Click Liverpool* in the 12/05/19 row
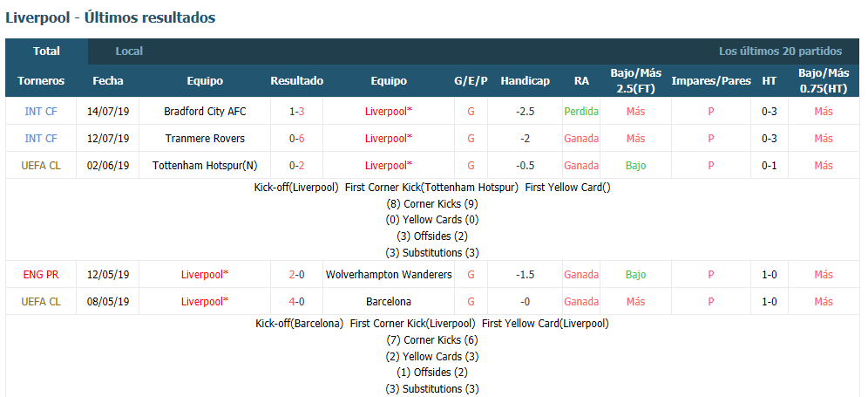Screen dimensions: 868x397 (205, 275)
